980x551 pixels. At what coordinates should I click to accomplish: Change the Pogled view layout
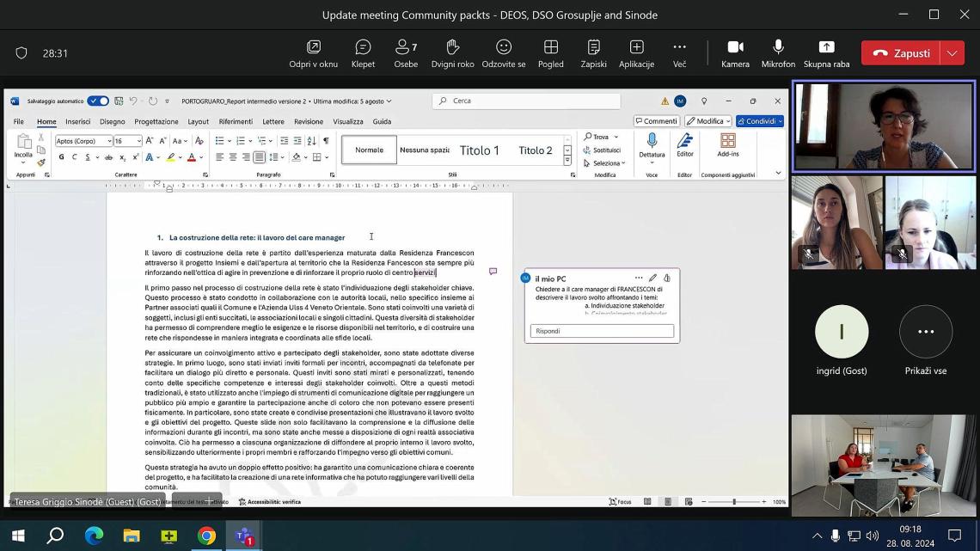click(551, 53)
